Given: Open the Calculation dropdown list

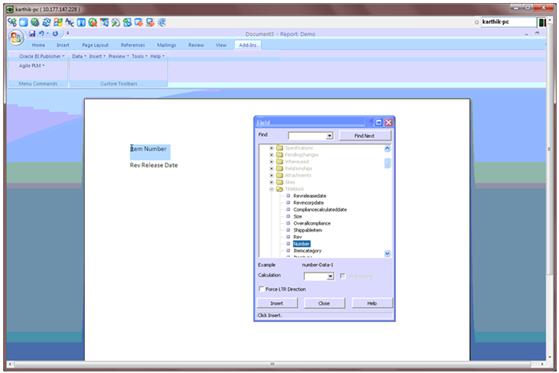Looking at the screenshot, I should 330,276.
